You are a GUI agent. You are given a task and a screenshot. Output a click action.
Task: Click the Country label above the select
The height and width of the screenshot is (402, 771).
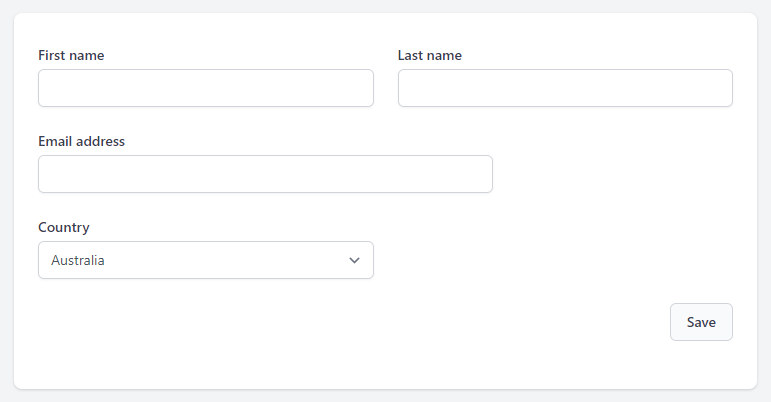tap(64, 228)
